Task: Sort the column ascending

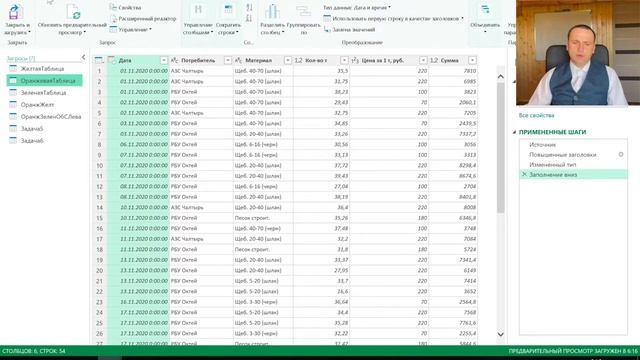Action: click(249, 8)
